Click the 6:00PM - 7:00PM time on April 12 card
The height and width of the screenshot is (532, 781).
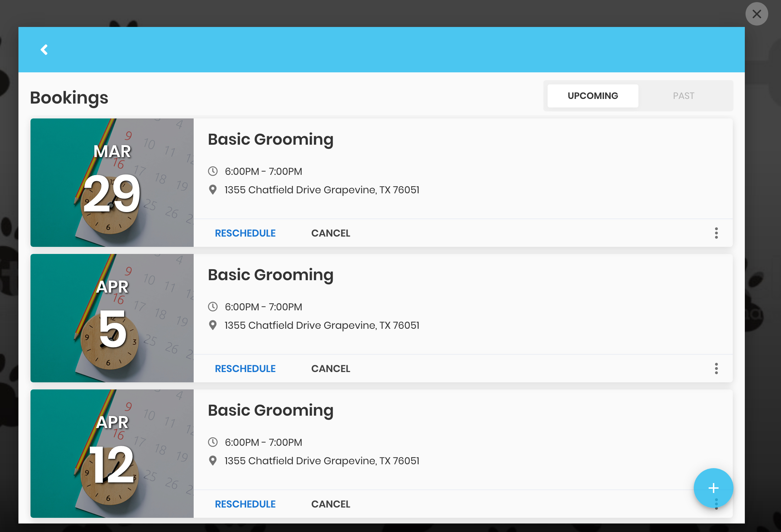[264, 442]
